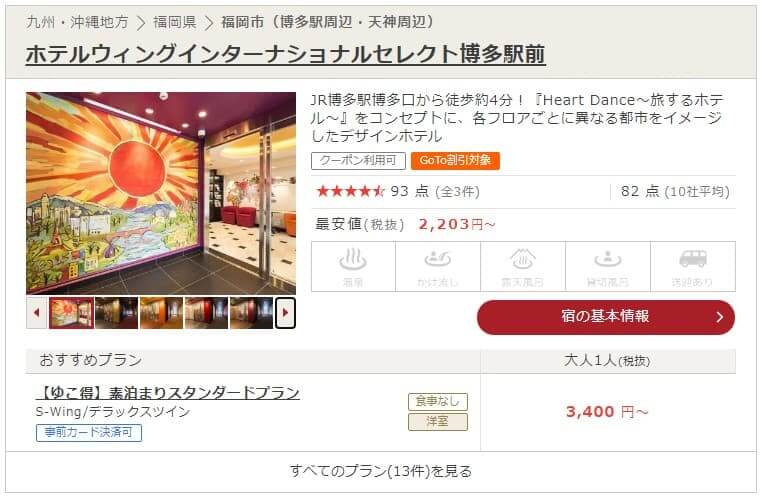762x498 pixels.
Task: Expand すべてのプラン(13件)を見る
Action: (x=381, y=471)
